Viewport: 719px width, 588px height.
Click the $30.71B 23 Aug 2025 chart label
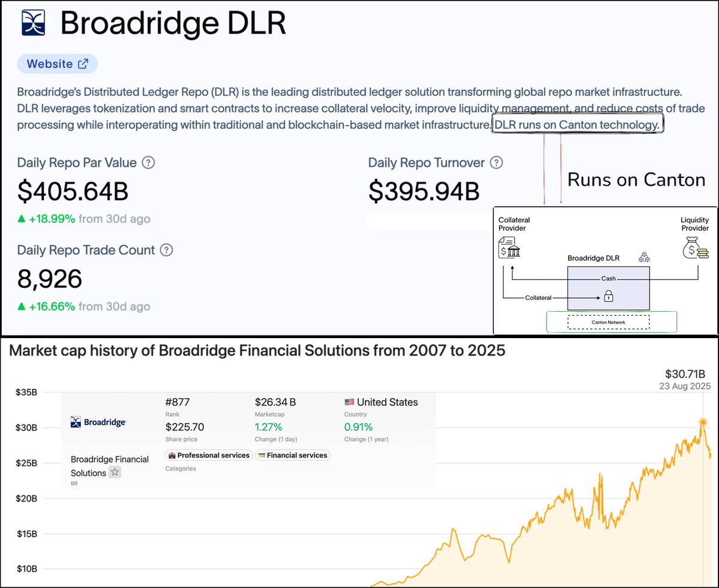(x=685, y=379)
